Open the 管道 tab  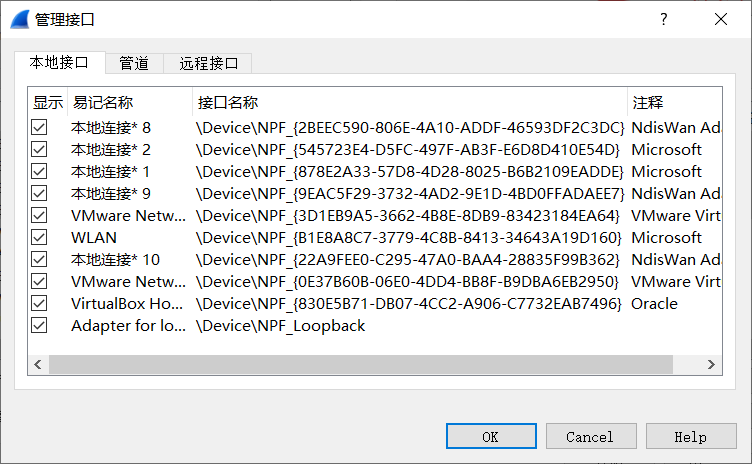click(x=134, y=63)
